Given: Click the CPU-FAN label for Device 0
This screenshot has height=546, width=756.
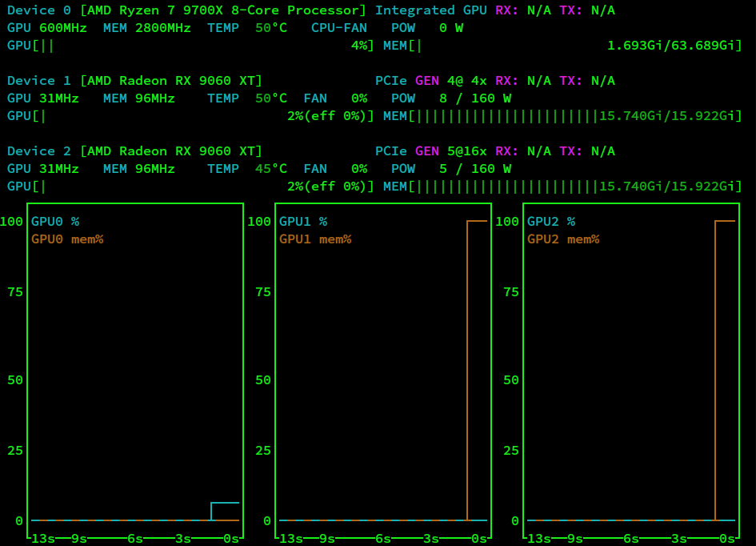Looking at the screenshot, I should (339, 28).
